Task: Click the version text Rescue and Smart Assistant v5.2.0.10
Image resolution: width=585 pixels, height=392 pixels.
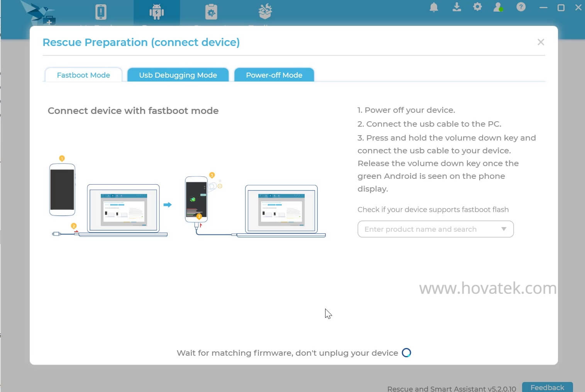Action: click(451, 389)
